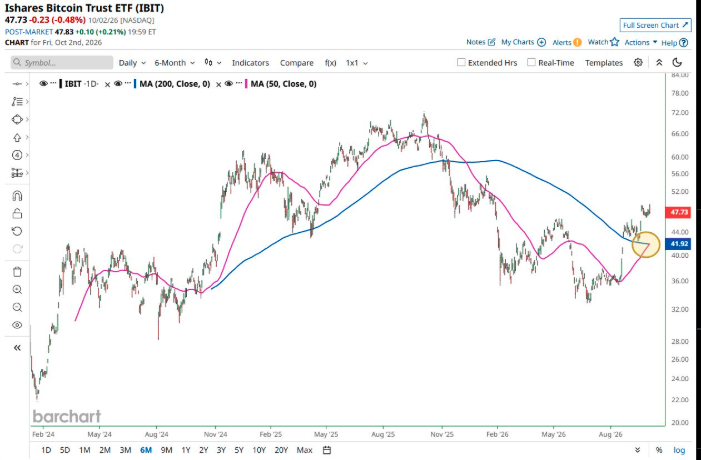Open Help question mark
701x460 pixels.
point(675,42)
